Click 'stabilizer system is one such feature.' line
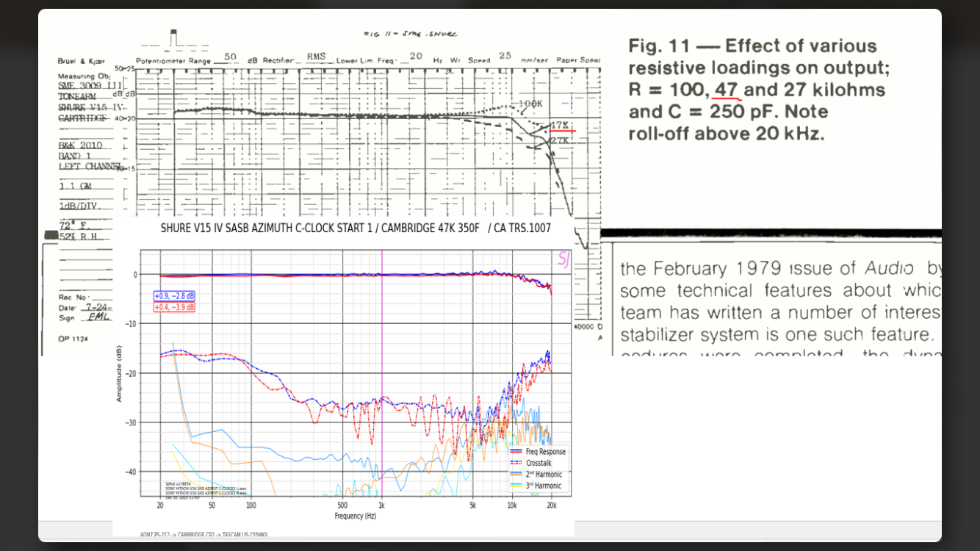The height and width of the screenshot is (551, 980). 777,335
